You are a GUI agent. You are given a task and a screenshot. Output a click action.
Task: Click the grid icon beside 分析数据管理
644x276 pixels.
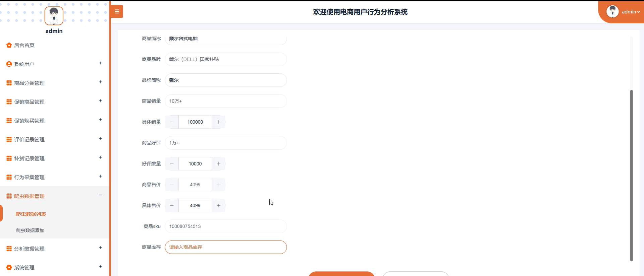9,249
